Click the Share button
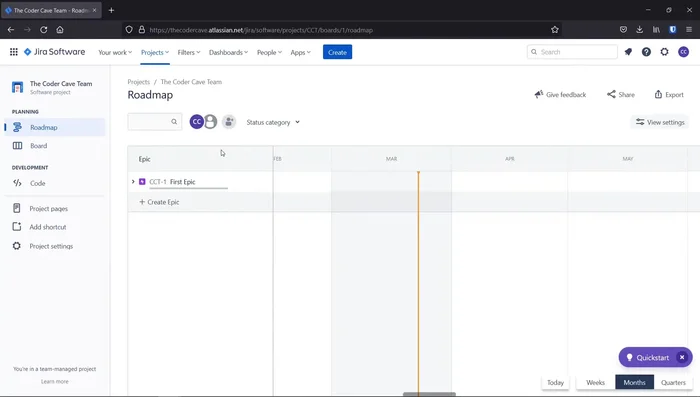700x397 pixels. point(621,95)
